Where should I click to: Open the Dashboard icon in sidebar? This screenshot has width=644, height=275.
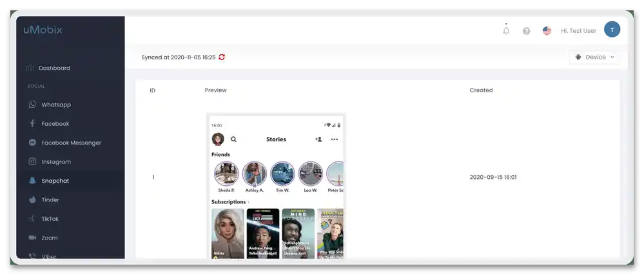(x=30, y=68)
